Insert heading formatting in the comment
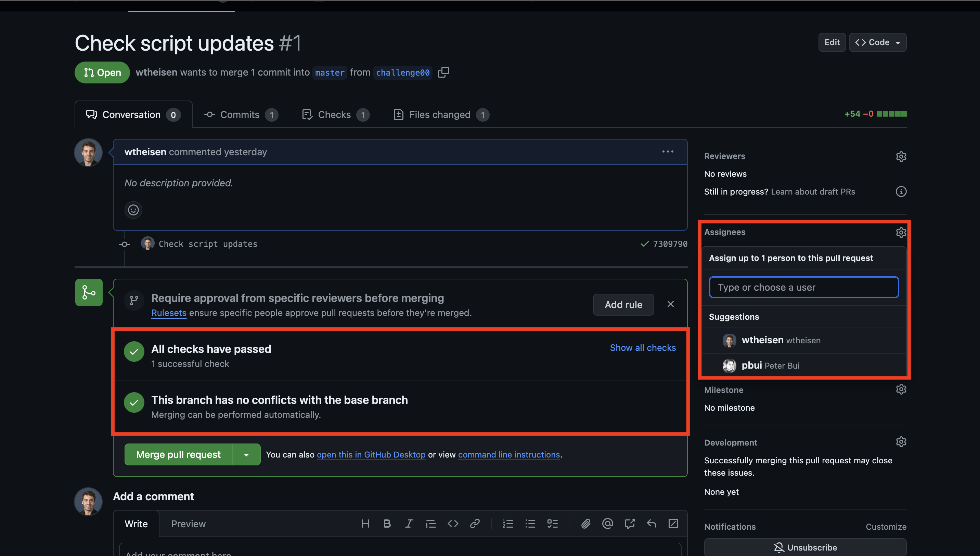Viewport: 980px width, 556px height. 365,524
